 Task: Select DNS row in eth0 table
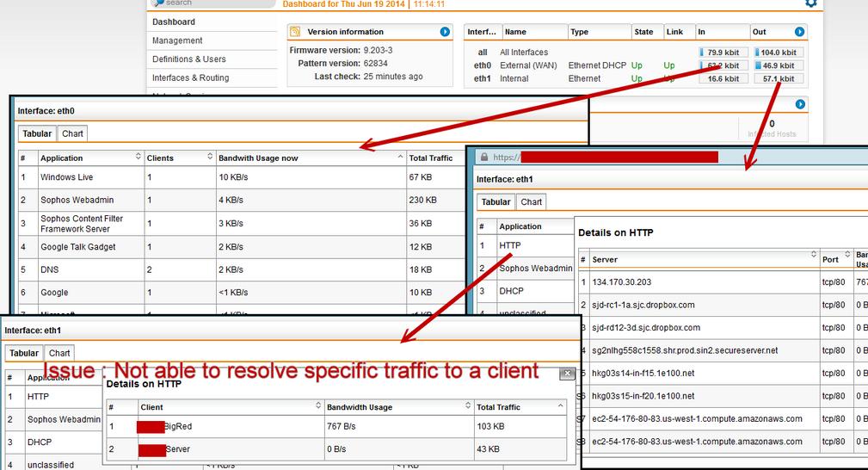coord(242,269)
